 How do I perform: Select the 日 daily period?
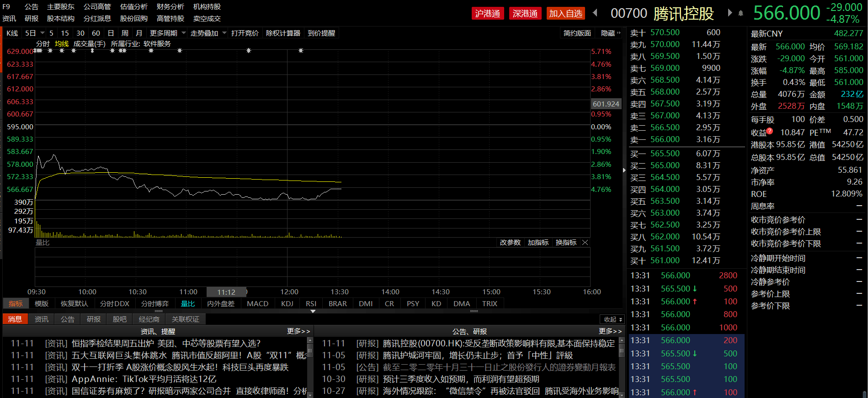click(111, 33)
